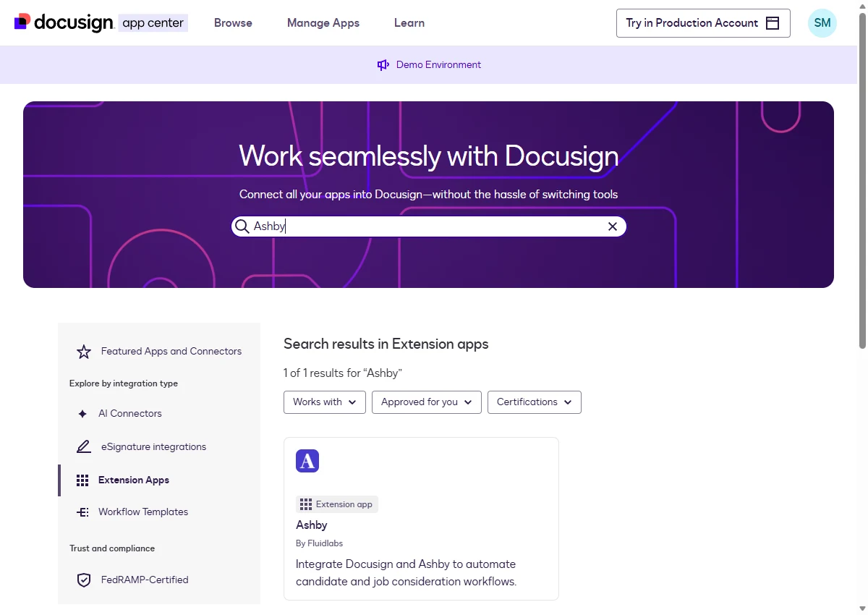Click Try in Production Account button

703,23
